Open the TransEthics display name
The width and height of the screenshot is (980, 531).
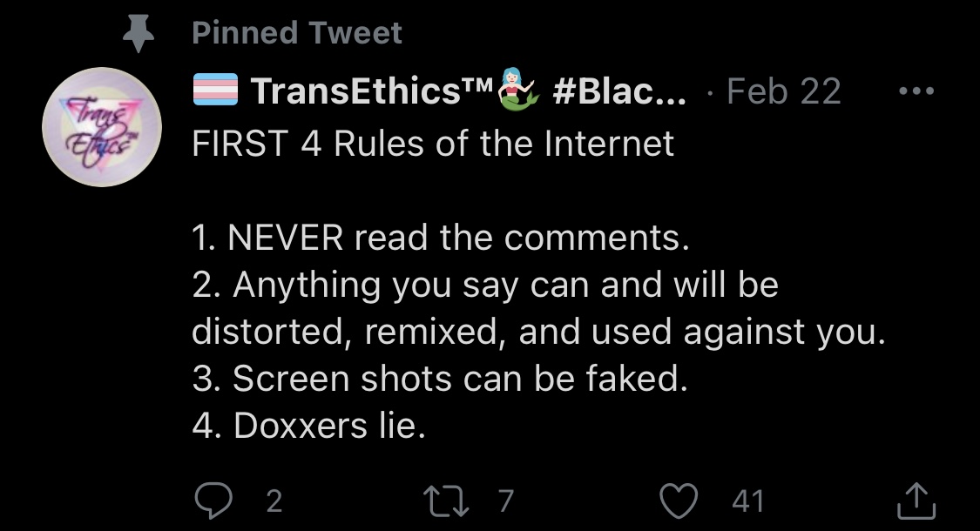coord(373,91)
